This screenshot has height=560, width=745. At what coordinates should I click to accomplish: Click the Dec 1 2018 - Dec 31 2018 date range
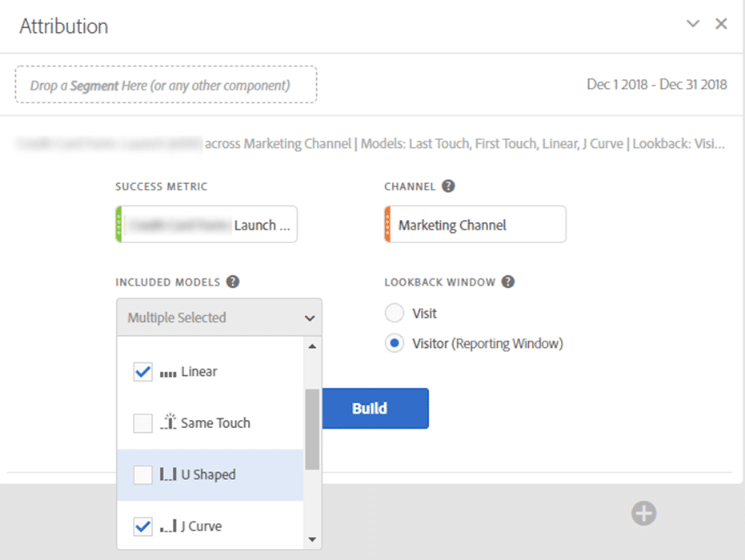pos(656,84)
